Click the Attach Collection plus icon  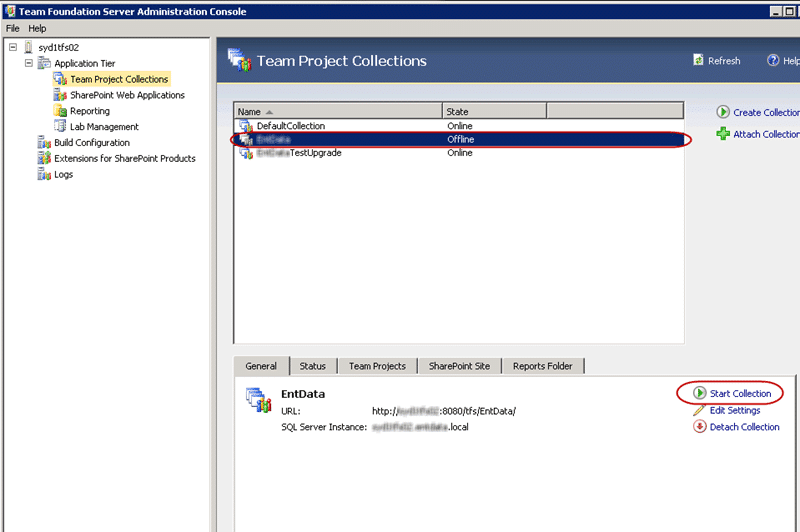pos(722,134)
